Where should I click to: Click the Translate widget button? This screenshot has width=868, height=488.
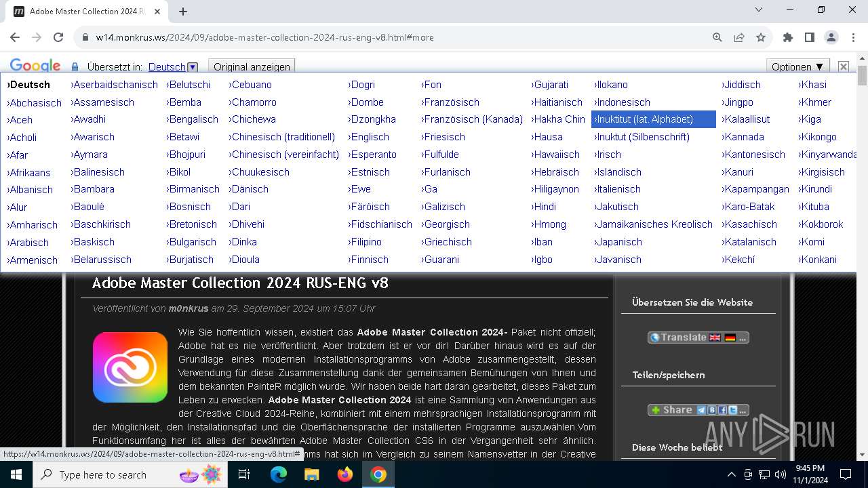pos(698,338)
